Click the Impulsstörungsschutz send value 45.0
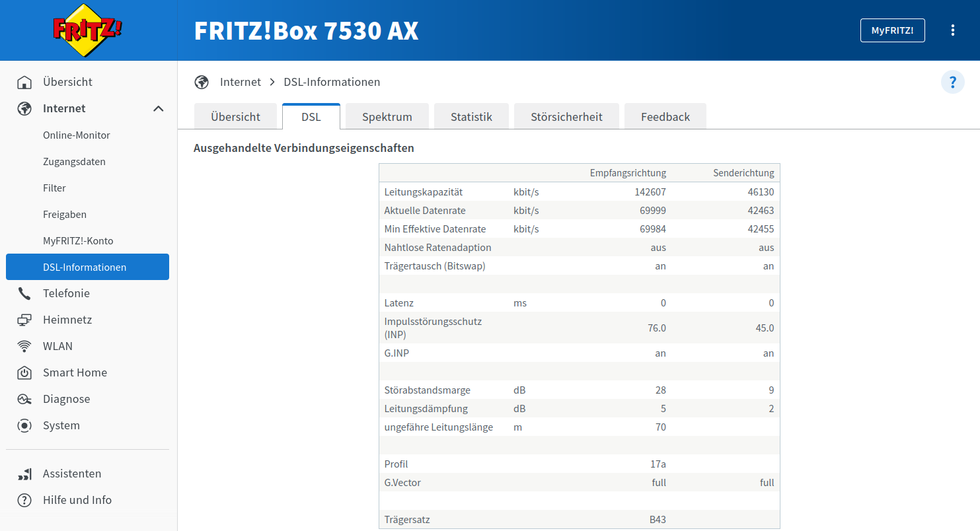The image size is (980, 531). [765, 328]
